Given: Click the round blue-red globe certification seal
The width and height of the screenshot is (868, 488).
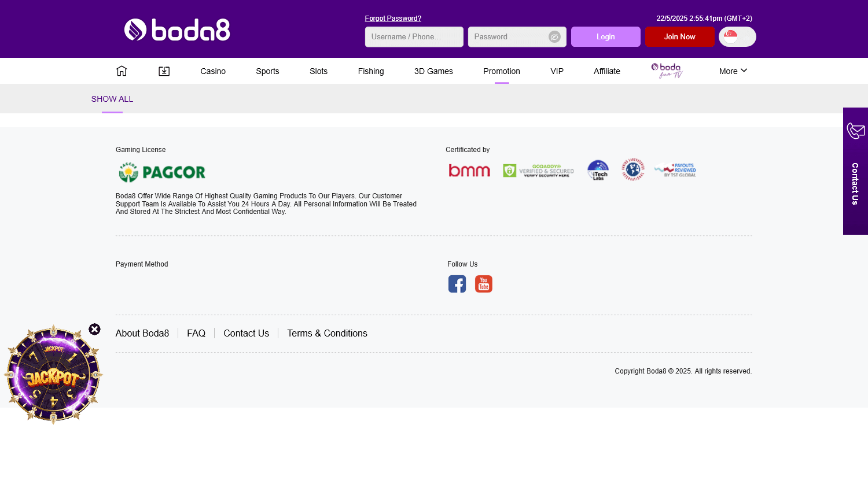Looking at the screenshot, I should point(633,169).
